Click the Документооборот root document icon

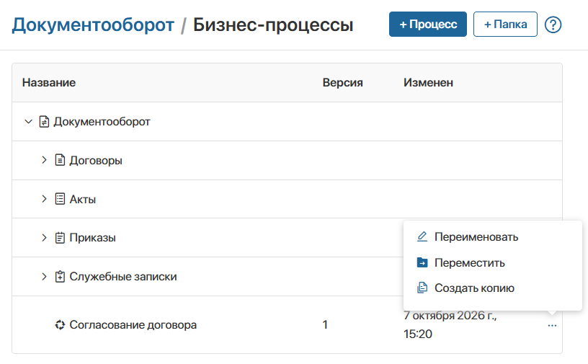point(44,122)
